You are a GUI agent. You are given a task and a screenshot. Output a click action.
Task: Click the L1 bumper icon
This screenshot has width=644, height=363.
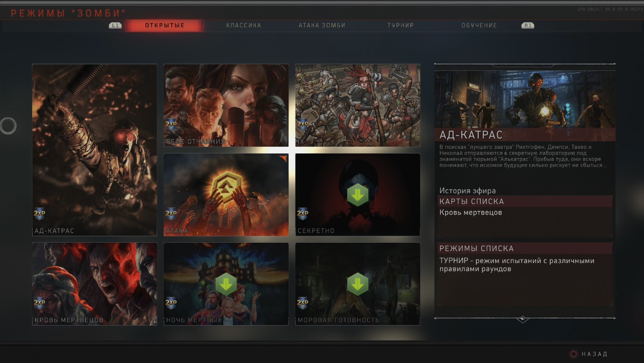coord(115,25)
